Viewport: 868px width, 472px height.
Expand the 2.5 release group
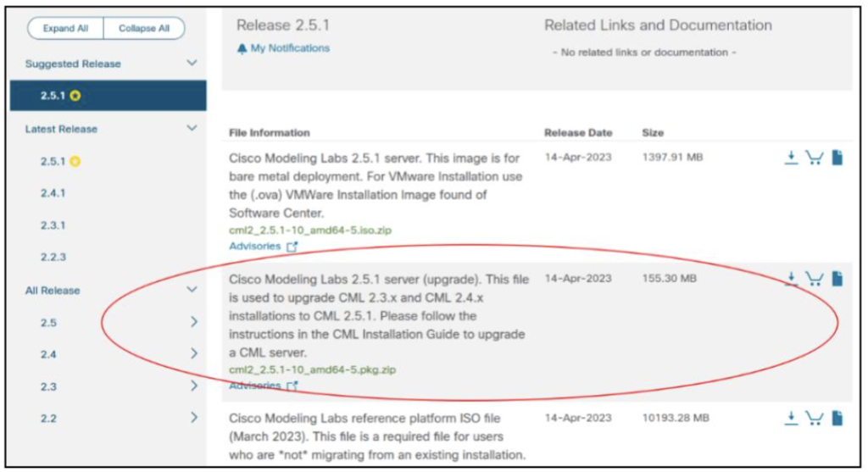(193, 322)
